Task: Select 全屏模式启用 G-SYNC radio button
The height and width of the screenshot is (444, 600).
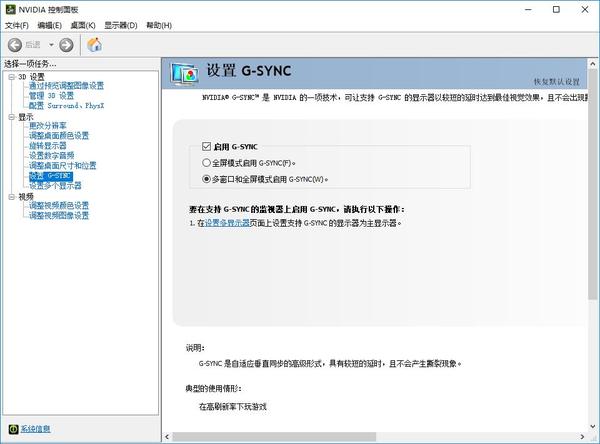Action: click(206, 163)
